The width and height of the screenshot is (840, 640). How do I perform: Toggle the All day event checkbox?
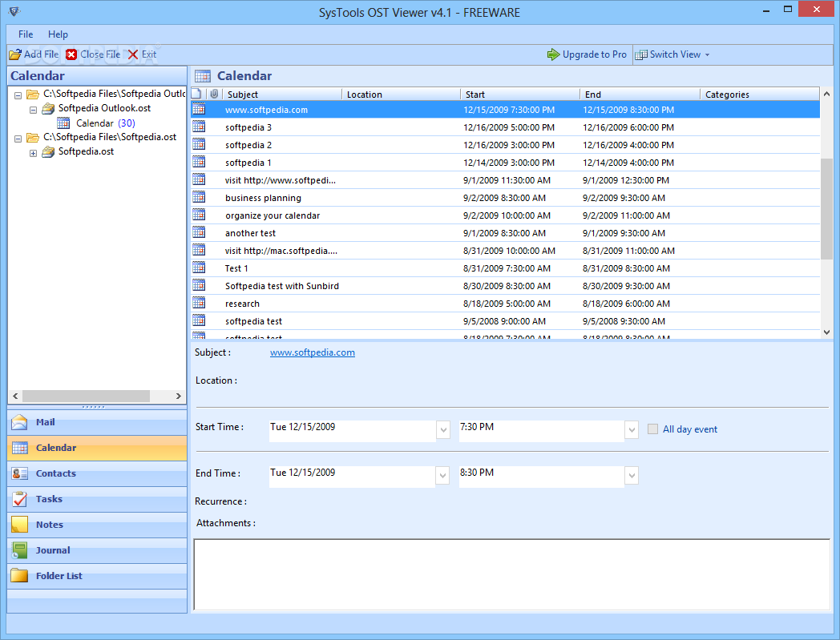click(652, 429)
